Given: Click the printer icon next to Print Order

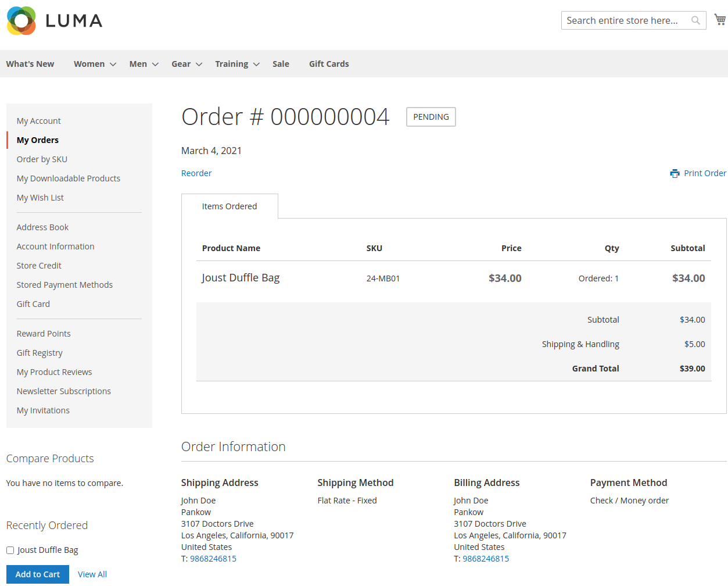Looking at the screenshot, I should coord(675,173).
